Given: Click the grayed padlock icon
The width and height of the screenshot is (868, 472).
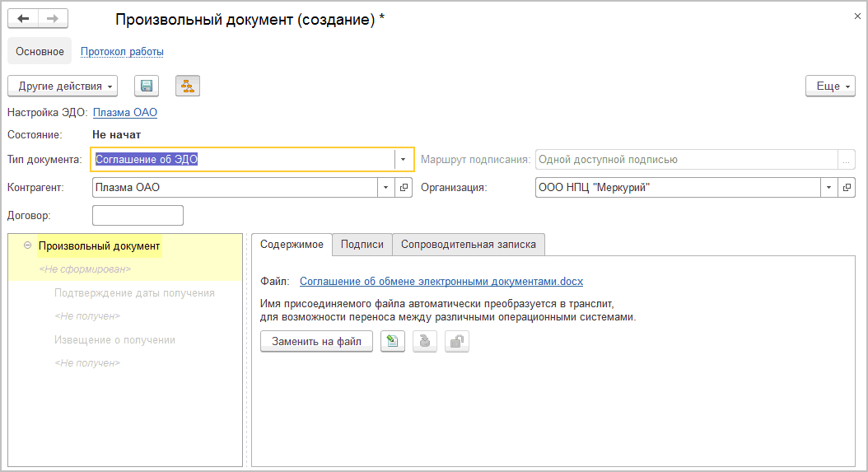Looking at the screenshot, I should click(456, 342).
